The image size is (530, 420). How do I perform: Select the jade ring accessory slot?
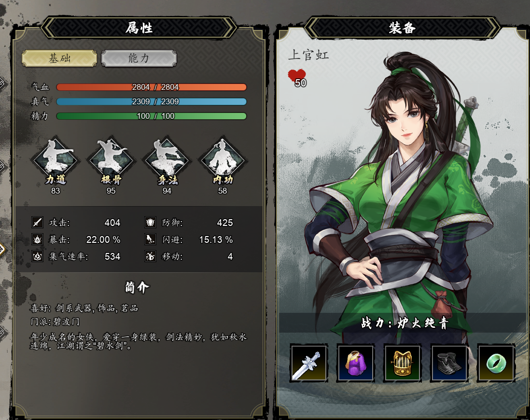(x=496, y=363)
